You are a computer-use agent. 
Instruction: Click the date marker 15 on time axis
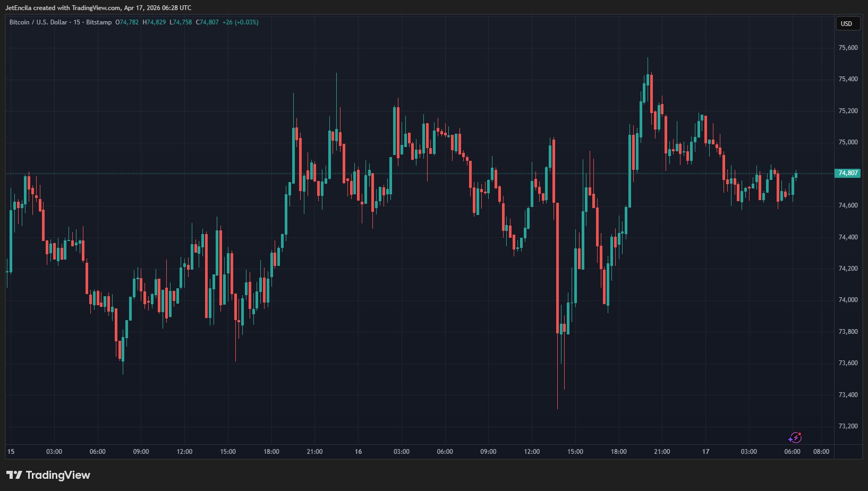[11, 452]
